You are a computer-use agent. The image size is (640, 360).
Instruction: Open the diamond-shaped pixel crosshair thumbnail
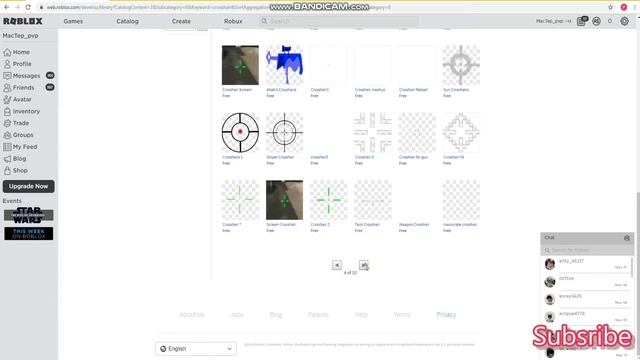(x=461, y=133)
